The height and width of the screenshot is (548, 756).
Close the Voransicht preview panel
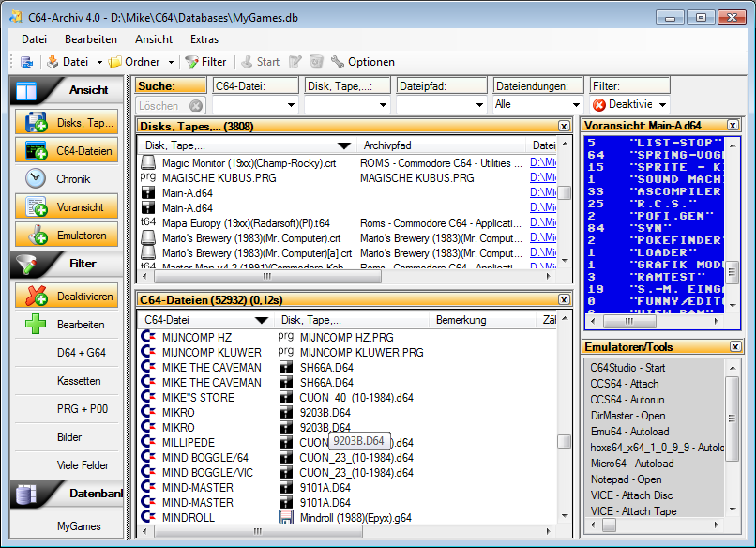tap(733, 125)
